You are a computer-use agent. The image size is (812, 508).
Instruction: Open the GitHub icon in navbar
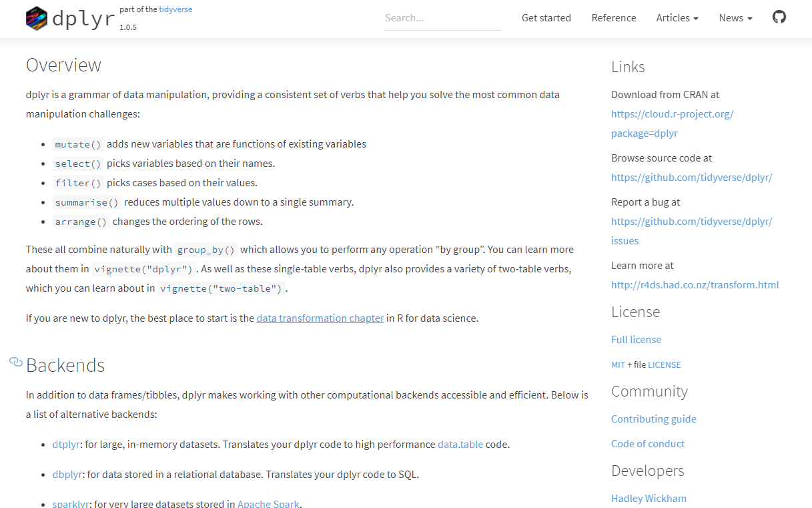(x=779, y=17)
